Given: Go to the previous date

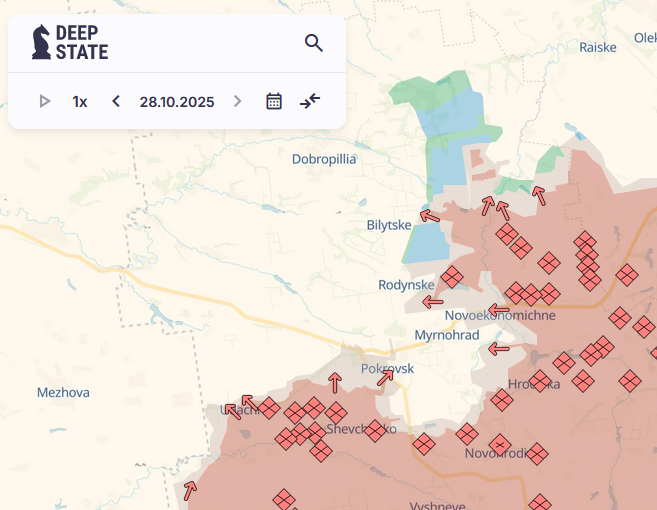Looking at the screenshot, I should (x=116, y=101).
